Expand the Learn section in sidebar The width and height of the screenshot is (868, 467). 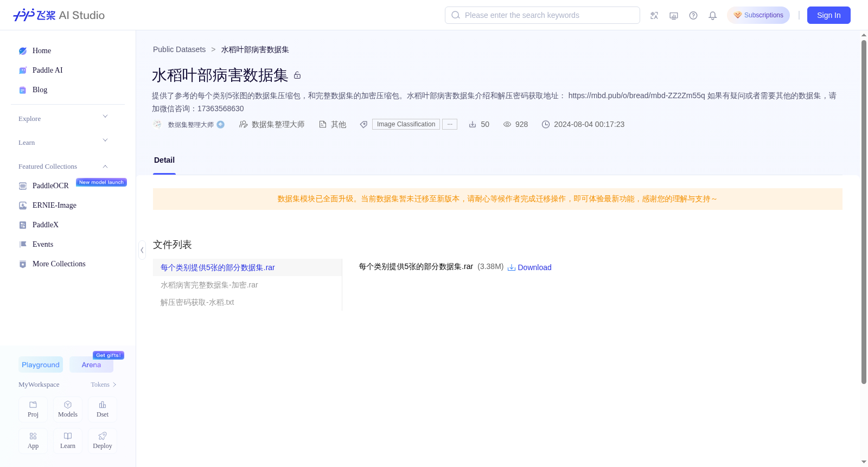pyautogui.click(x=63, y=142)
